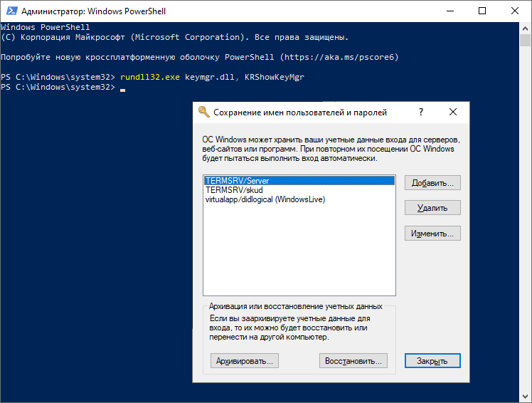Click the KRShowKeyMgr argument in PowerShell
Viewport: 532px width, 403px height.
274,77
